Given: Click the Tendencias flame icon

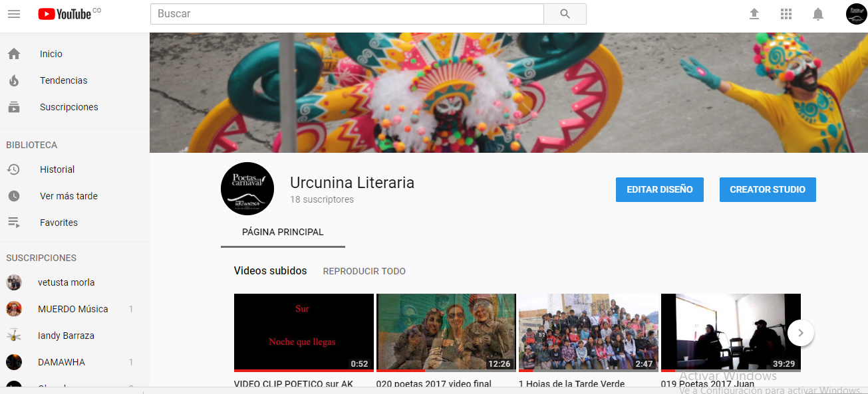Looking at the screenshot, I should point(14,80).
